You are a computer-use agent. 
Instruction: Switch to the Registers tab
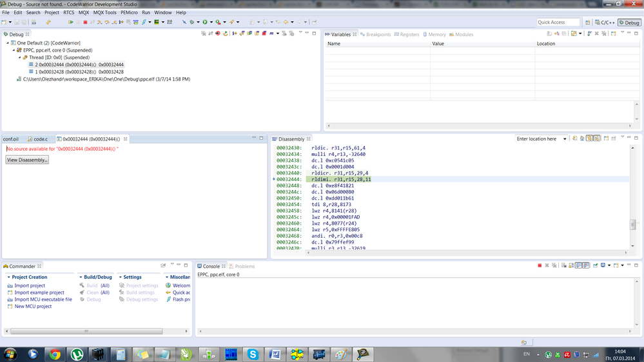[407, 35]
